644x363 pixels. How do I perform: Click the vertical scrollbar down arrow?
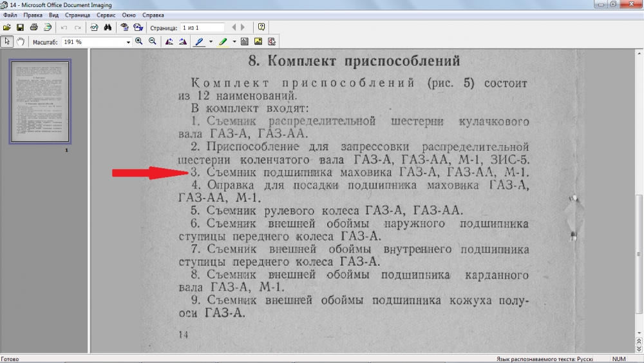pos(639,333)
